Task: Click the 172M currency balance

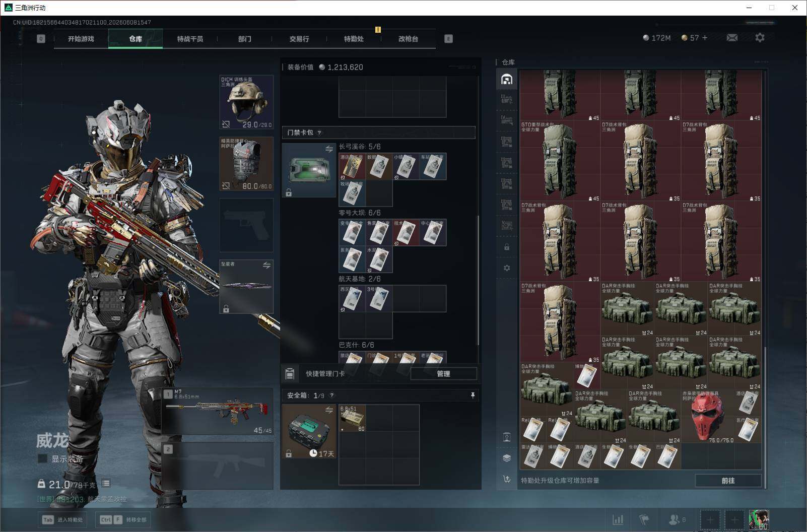Action: (x=656, y=38)
